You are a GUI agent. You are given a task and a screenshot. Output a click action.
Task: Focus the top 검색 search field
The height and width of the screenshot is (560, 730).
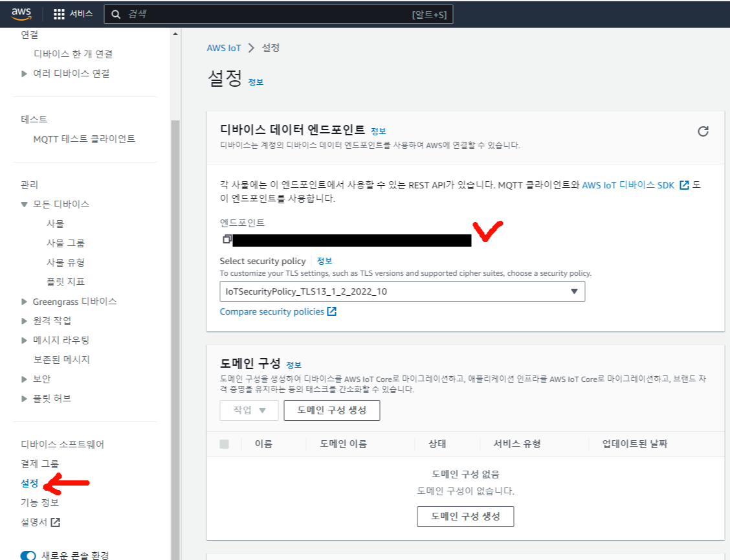point(278,14)
